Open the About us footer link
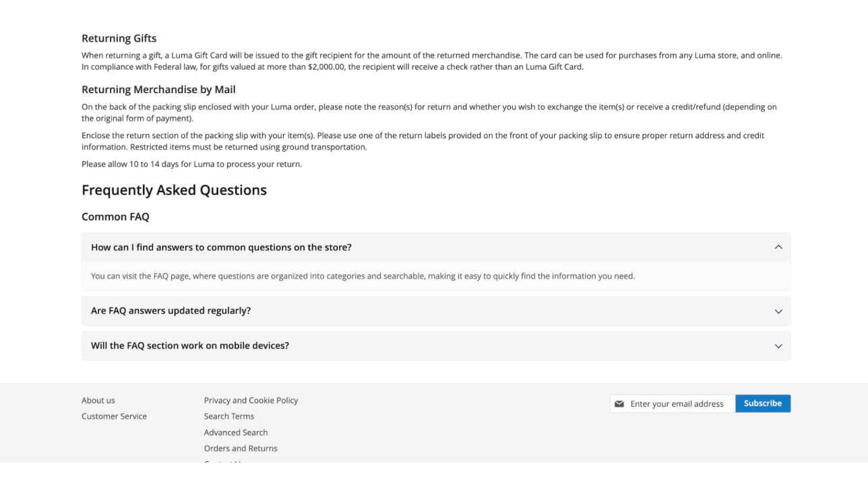The width and height of the screenshot is (868, 491). 98,401
